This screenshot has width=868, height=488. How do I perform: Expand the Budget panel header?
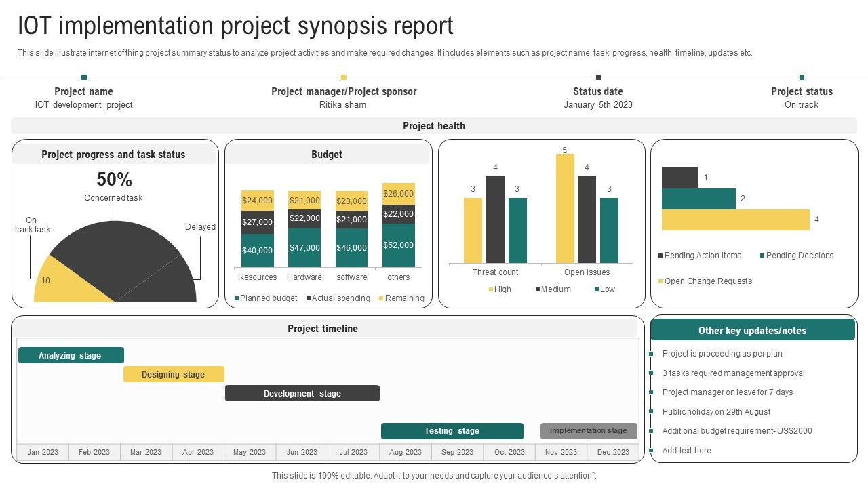pos(327,155)
